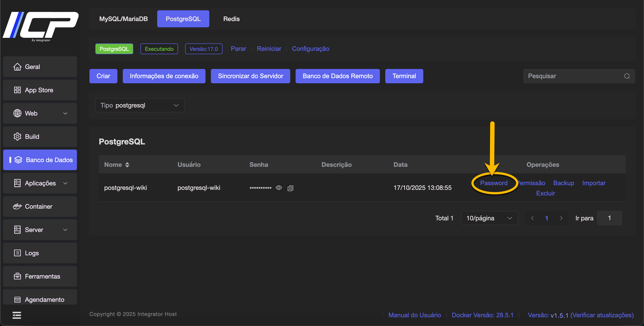Click the Criar button

pyautogui.click(x=103, y=76)
